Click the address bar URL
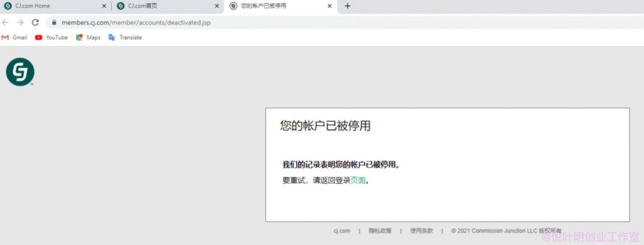The height and width of the screenshot is (245, 644). pos(136,23)
